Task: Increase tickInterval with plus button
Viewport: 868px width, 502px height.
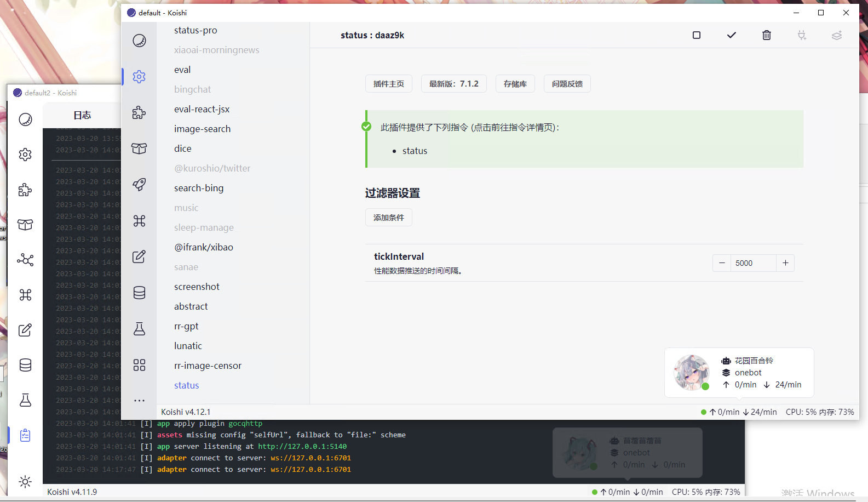Action: (785, 263)
